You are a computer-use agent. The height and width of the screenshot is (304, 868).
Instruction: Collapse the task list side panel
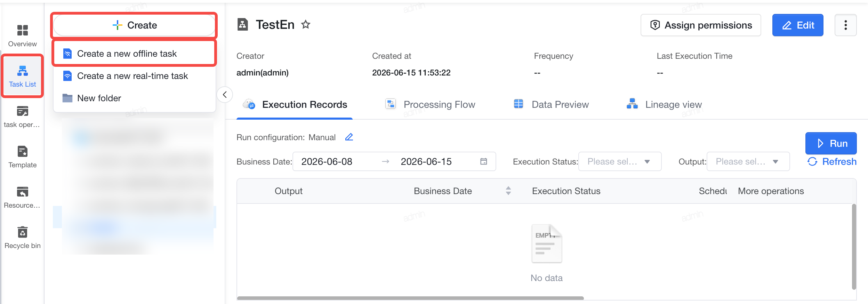(x=225, y=95)
